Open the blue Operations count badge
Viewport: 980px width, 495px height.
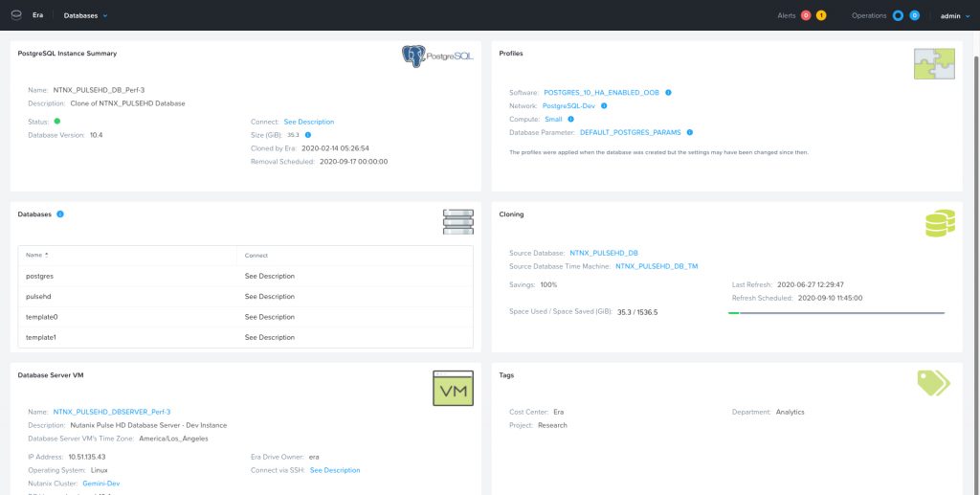pos(915,15)
